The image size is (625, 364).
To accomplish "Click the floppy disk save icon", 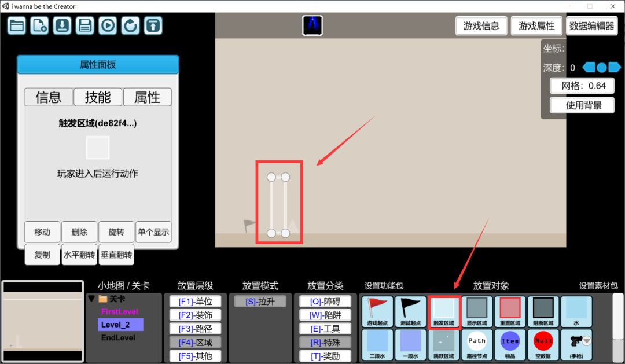I will tap(85, 25).
